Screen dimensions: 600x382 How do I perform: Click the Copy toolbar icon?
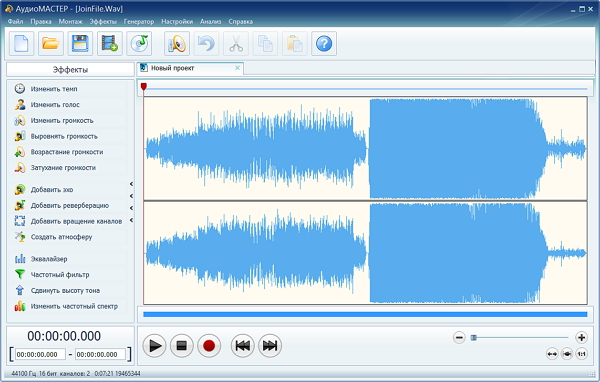265,43
